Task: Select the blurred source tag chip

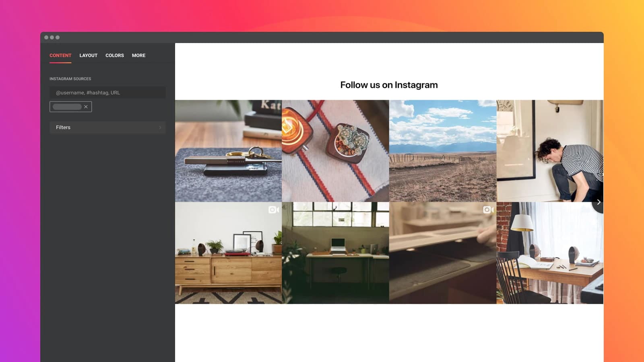Action: pyautogui.click(x=67, y=107)
